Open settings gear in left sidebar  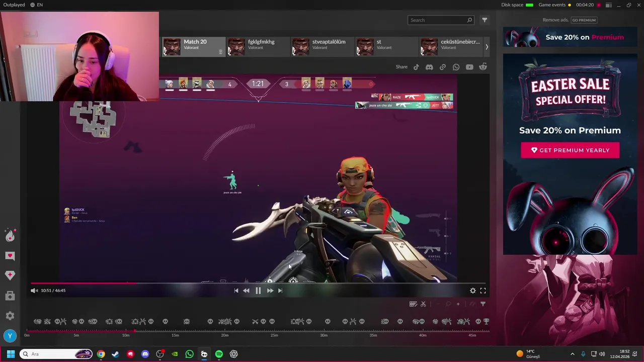point(10,316)
